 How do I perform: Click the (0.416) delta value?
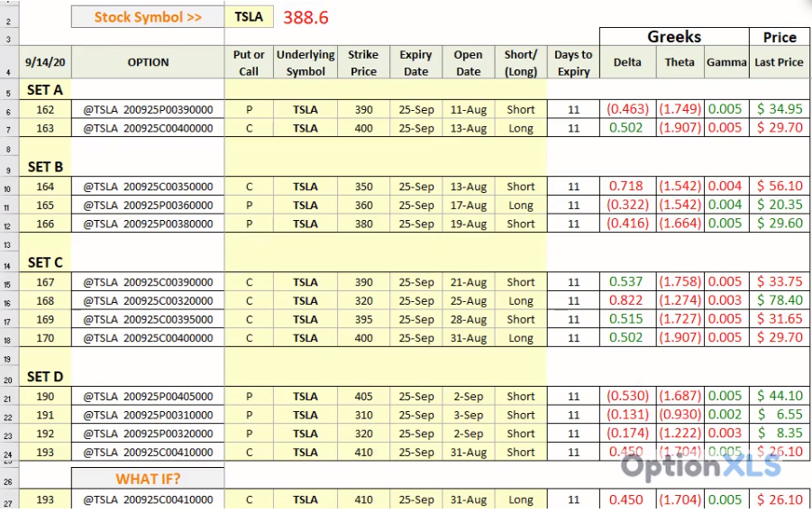pyautogui.click(x=627, y=224)
